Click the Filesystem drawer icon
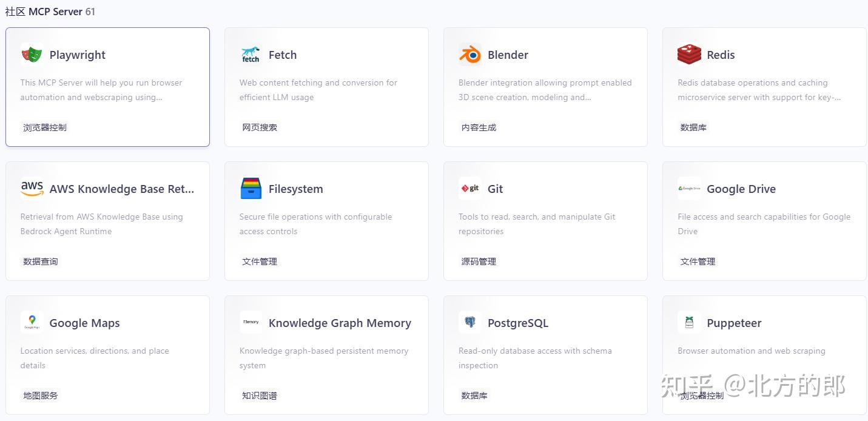 [251, 189]
